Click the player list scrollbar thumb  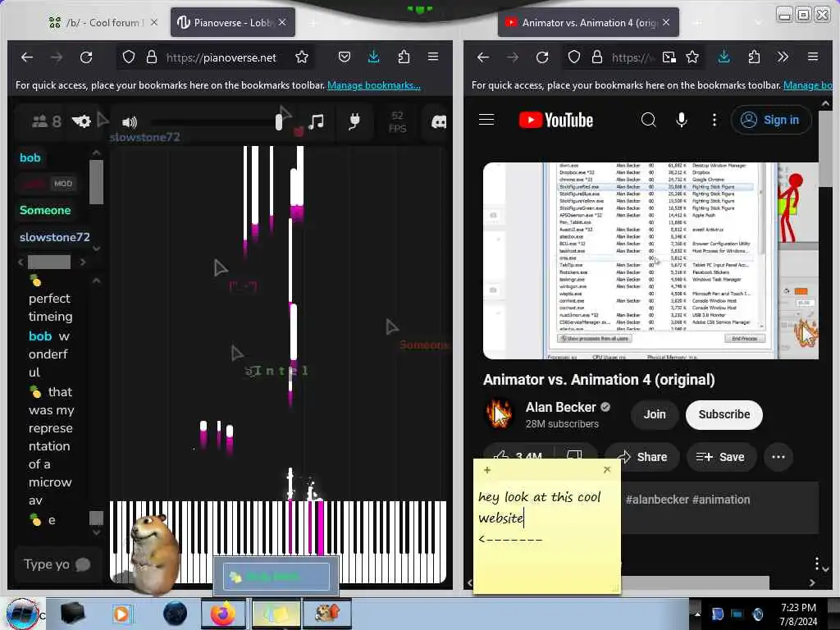pyautogui.click(x=97, y=181)
